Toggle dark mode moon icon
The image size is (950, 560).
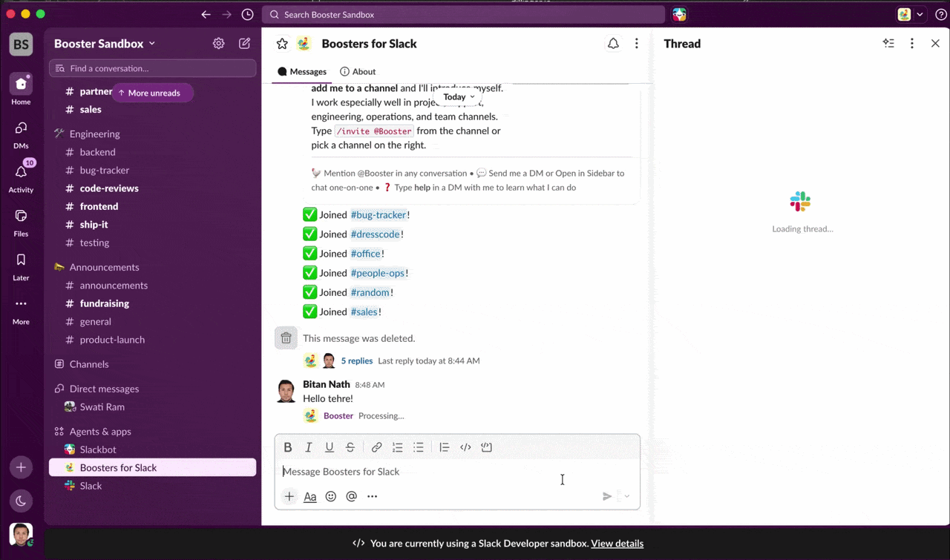[21, 501]
